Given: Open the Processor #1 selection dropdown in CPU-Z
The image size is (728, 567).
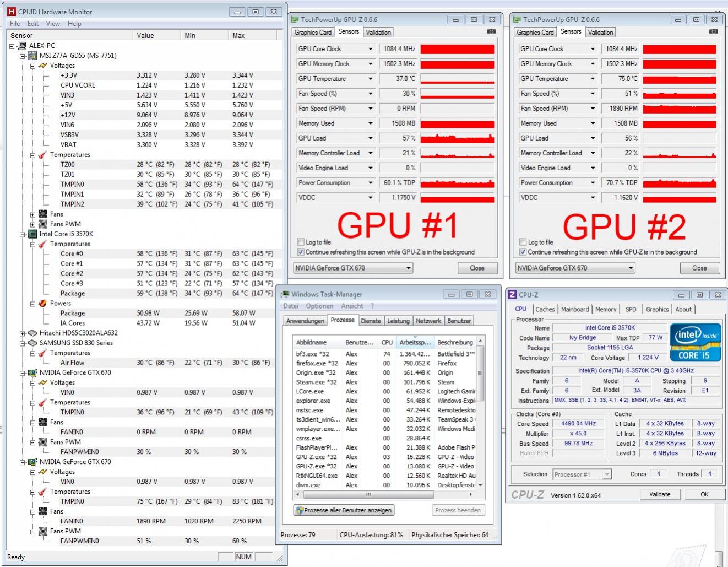Looking at the screenshot, I should click(x=607, y=474).
